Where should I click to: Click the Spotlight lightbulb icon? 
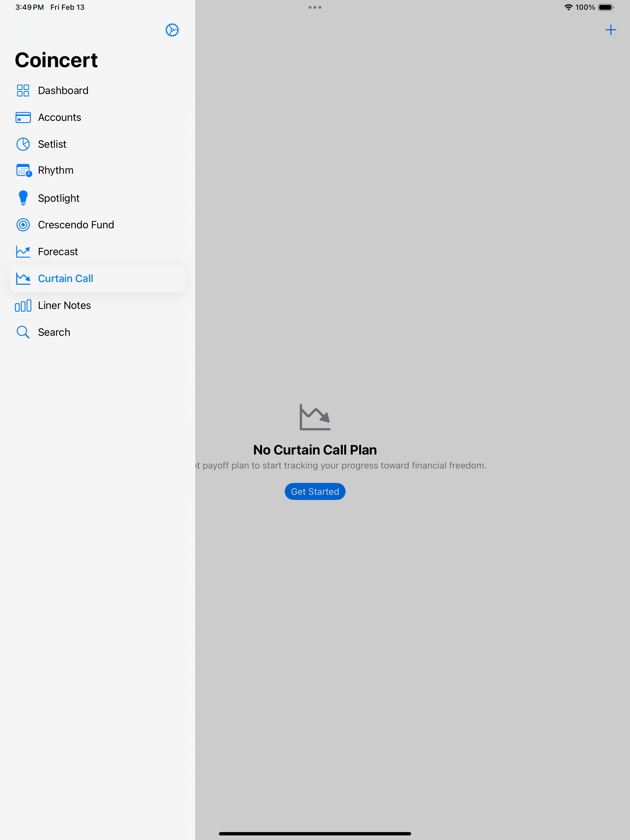pos(23,197)
